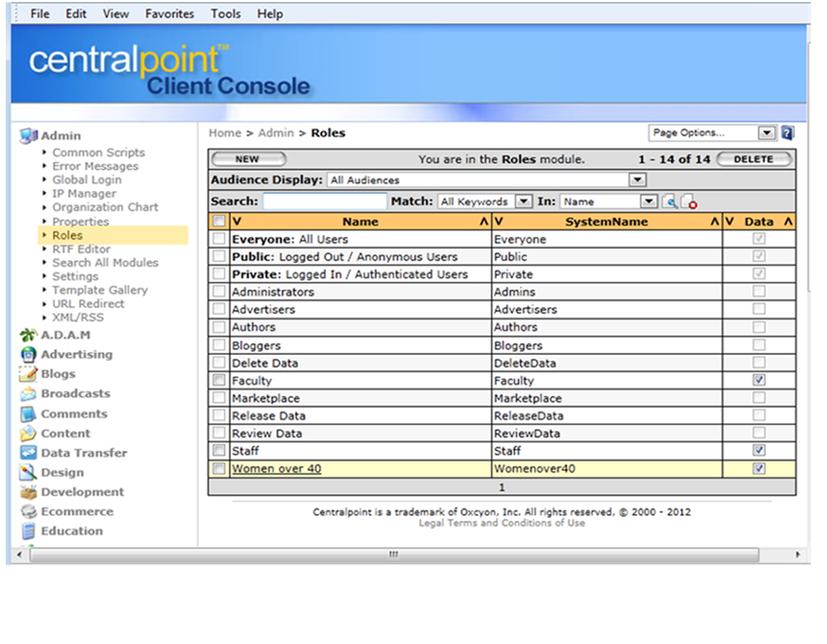The height and width of the screenshot is (644, 827).
Task: Open help via the question mark icon
Action: click(x=787, y=133)
